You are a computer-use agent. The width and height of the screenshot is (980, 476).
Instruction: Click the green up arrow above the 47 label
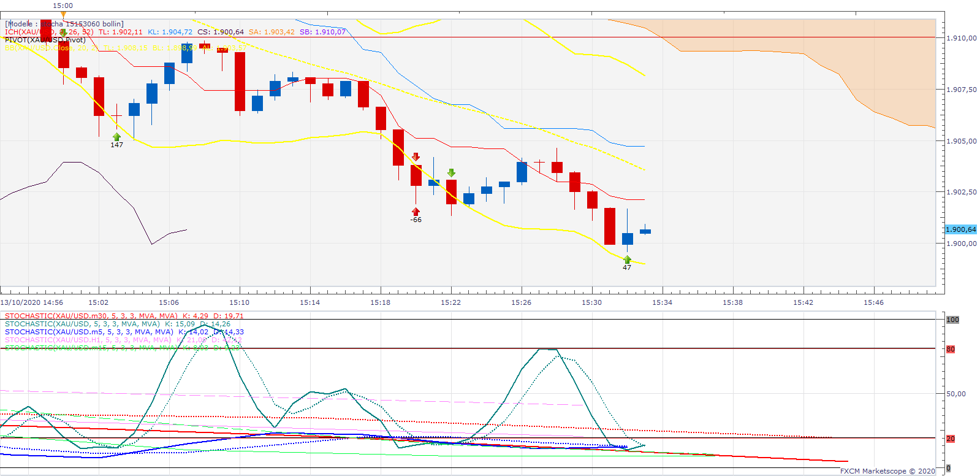pyautogui.click(x=627, y=259)
